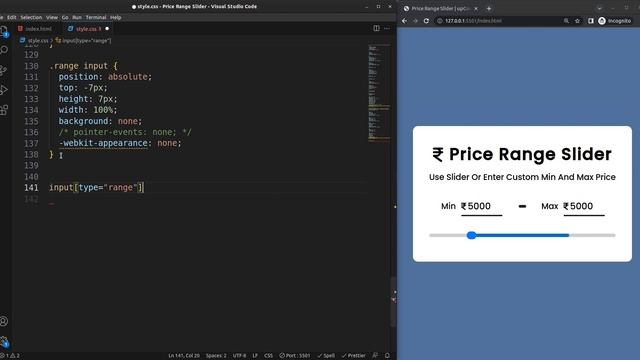Click style.css in the breadcrumb
The image size is (640, 360).
point(38,40)
